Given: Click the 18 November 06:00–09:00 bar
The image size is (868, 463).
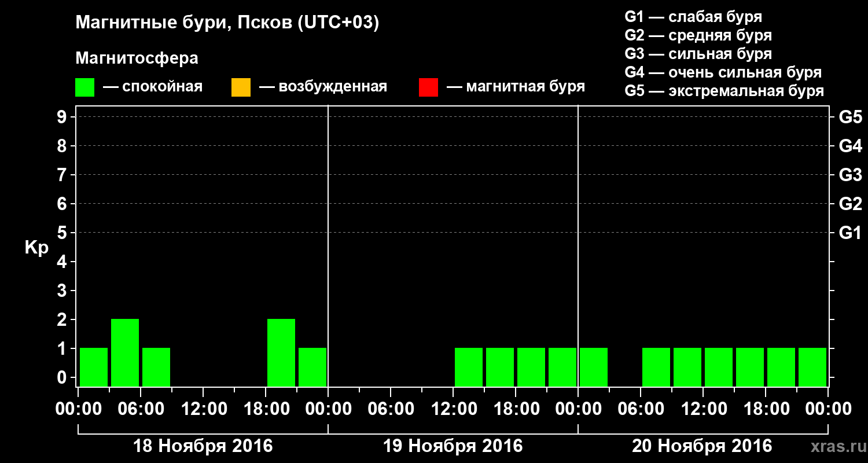Looking at the screenshot, I should click(x=156, y=367).
